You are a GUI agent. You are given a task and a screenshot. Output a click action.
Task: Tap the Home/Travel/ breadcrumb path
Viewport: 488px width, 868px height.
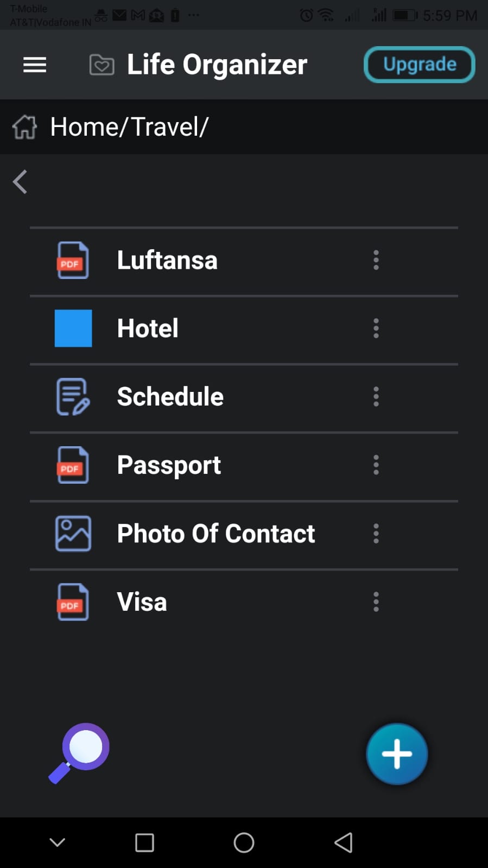pyautogui.click(x=129, y=127)
